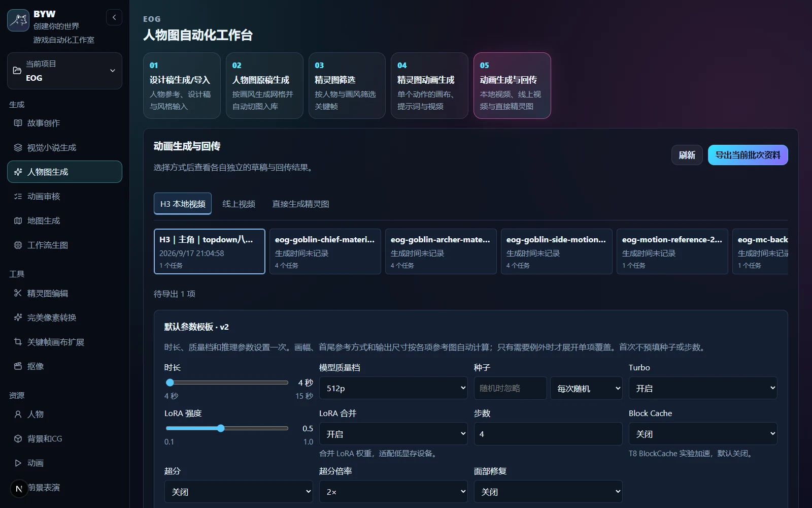This screenshot has width=812, height=508.
Task: Open the 当前项目 EOG project selector
Action: click(64, 71)
